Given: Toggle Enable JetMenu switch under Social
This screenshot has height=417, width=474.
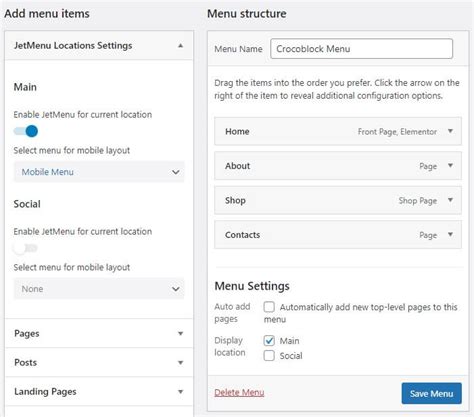Looking at the screenshot, I should 26,248.
